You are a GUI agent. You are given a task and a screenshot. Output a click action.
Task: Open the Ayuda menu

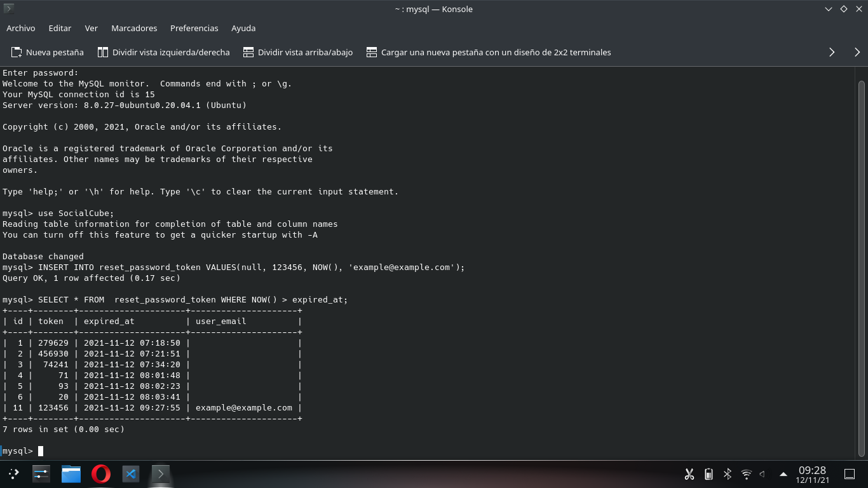point(243,28)
